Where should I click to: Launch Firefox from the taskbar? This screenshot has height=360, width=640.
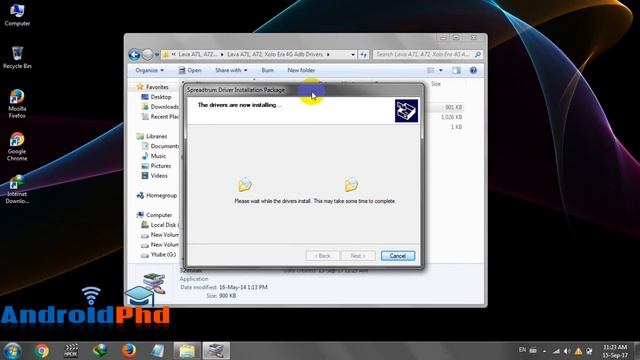(x=129, y=351)
